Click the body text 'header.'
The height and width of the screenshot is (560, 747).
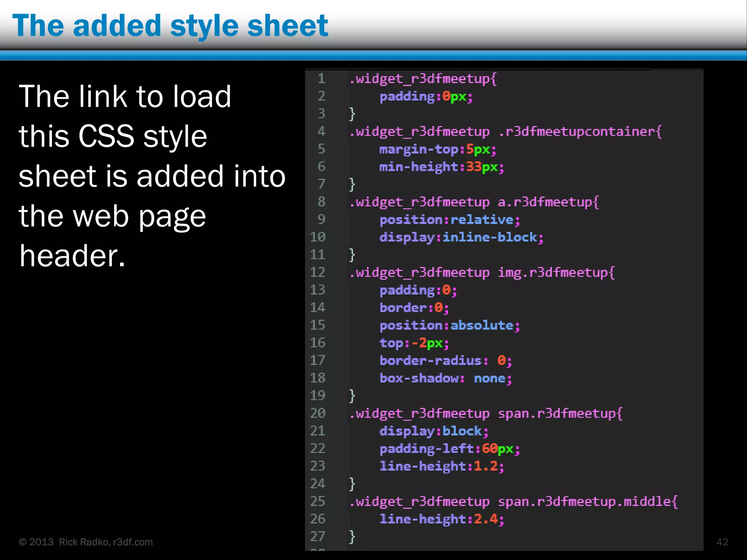pos(72,256)
